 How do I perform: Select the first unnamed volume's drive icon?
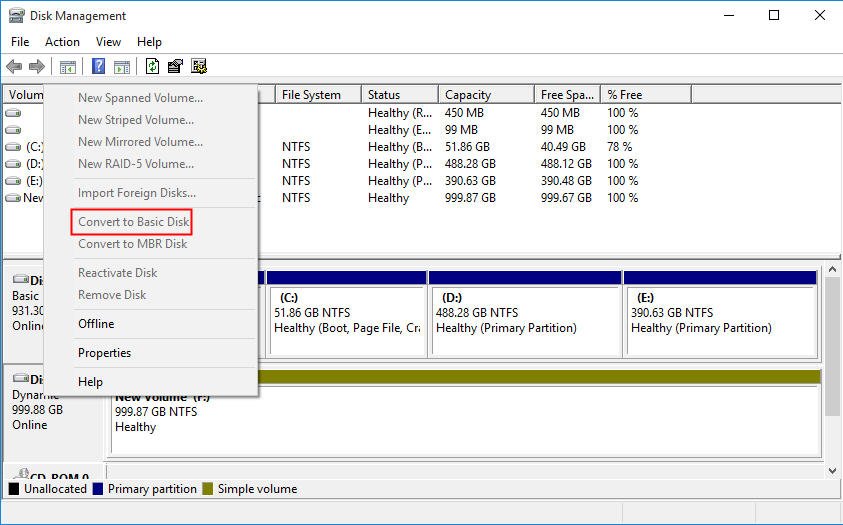click(x=13, y=113)
